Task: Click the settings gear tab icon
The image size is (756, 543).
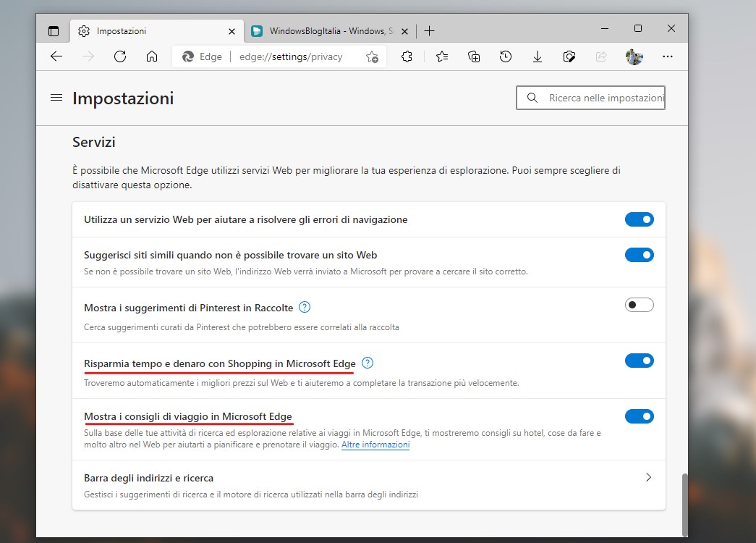Action: click(84, 31)
